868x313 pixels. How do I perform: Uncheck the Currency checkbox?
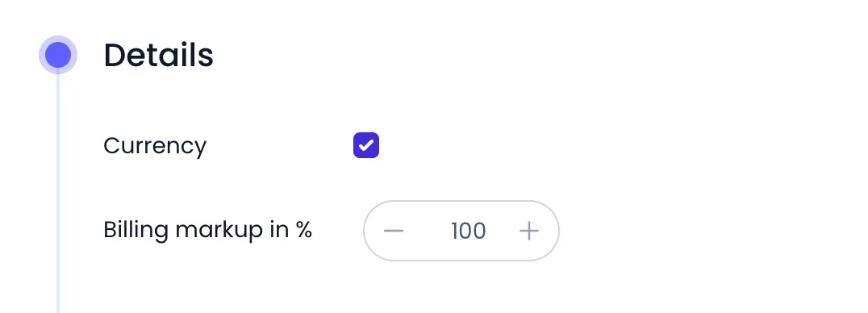coord(366,145)
